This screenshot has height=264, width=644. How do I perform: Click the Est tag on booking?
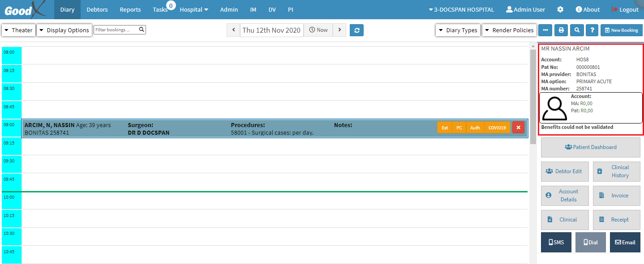pos(445,128)
